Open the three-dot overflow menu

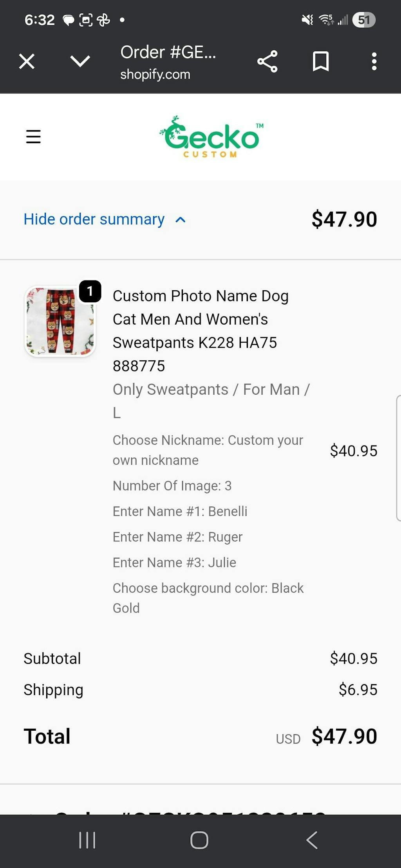coord(374,61)
